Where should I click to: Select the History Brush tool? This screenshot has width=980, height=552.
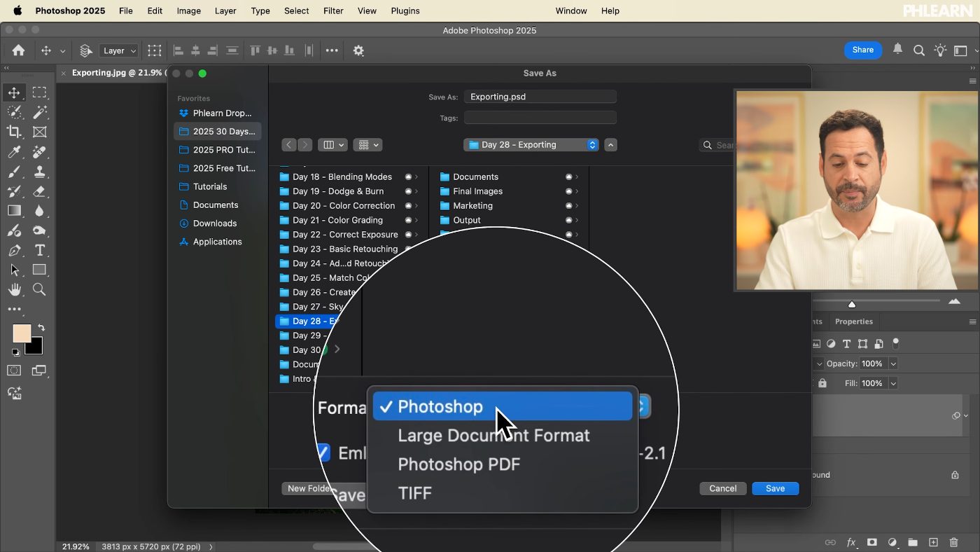click(x=14, y=191)
